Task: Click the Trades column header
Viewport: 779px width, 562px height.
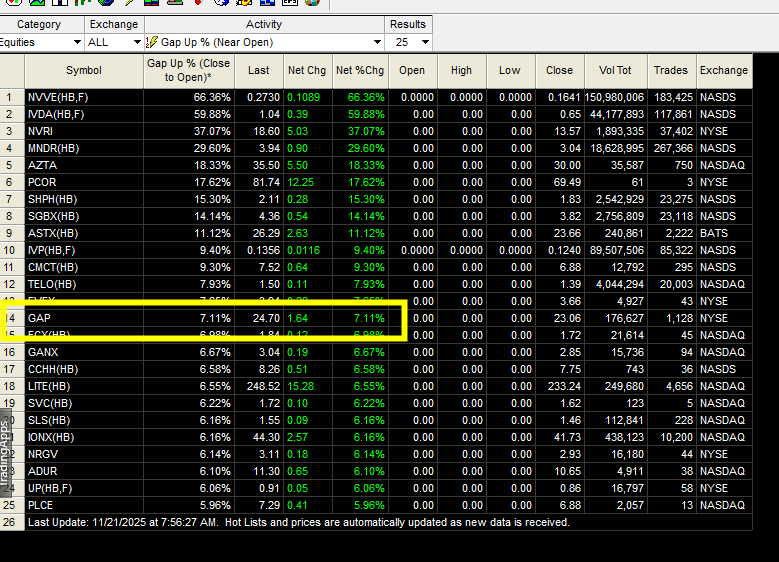Action: coord(671,71)
